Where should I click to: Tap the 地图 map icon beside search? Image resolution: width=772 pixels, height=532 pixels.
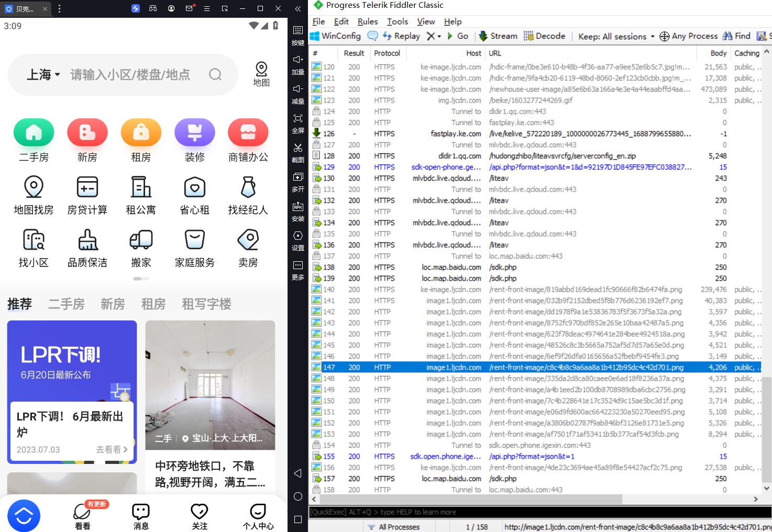pyautogui.click(x=261, y=74)
